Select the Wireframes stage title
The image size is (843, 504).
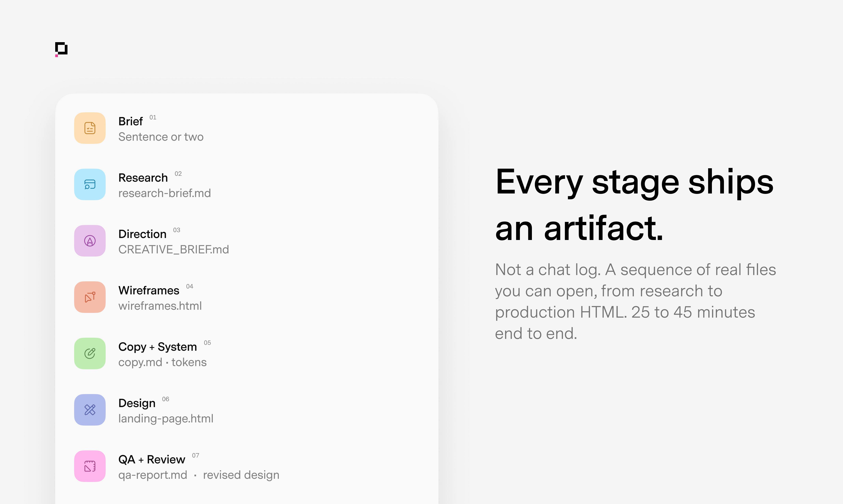click(149, 290)
